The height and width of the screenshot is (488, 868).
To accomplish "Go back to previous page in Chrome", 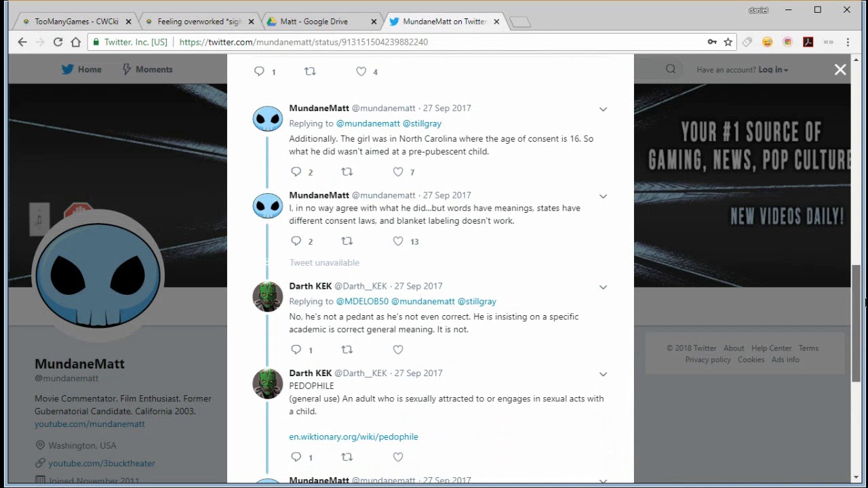I will (22, 42).
